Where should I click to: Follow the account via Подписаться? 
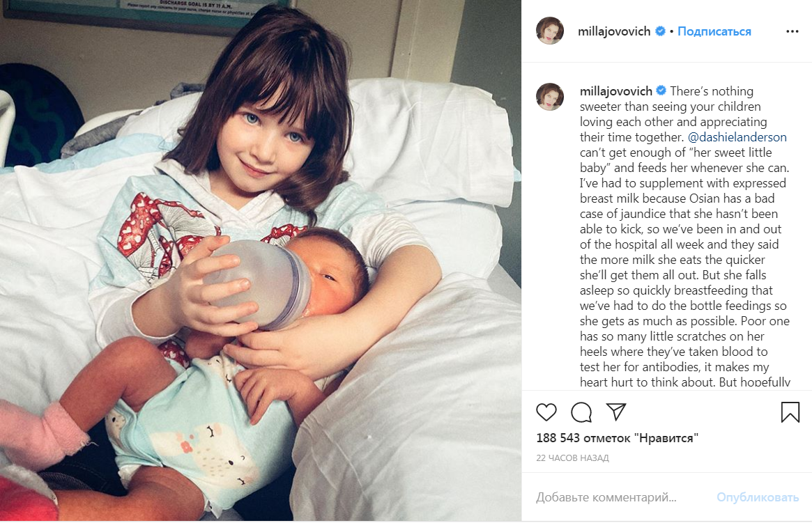click(714, 31)
